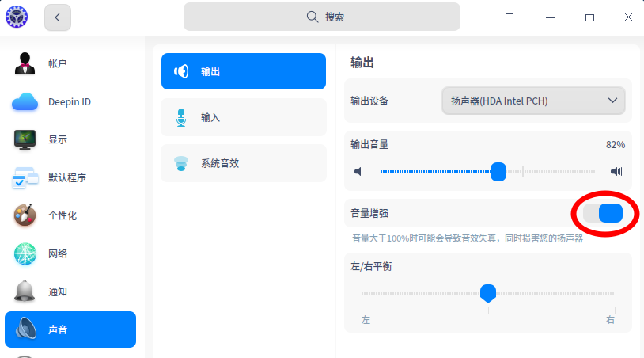The image size is (644, 358).
Task: Open the hamburger main menu in titlebar
Action: [510, 17]
